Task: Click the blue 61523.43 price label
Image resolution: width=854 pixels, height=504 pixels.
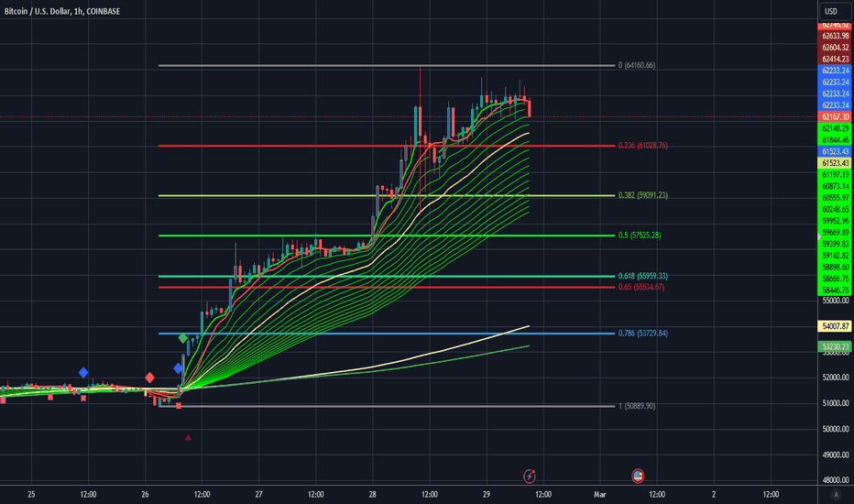Action: pos(836,151)
